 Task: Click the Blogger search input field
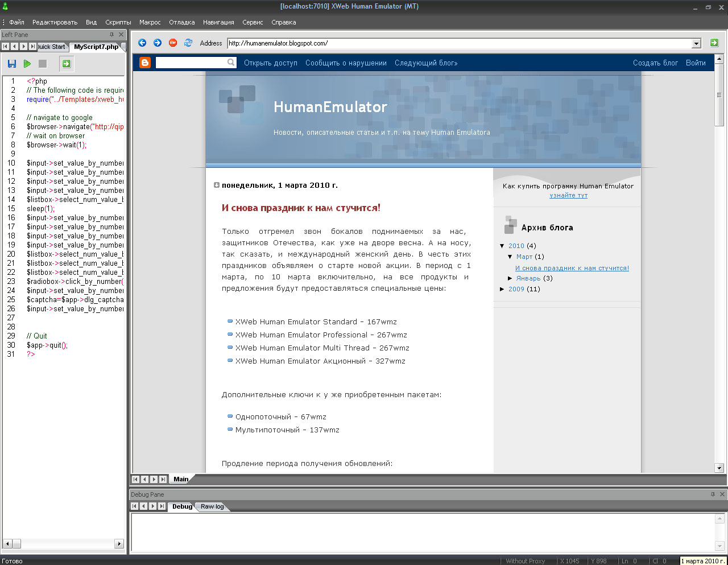[191, 63]
